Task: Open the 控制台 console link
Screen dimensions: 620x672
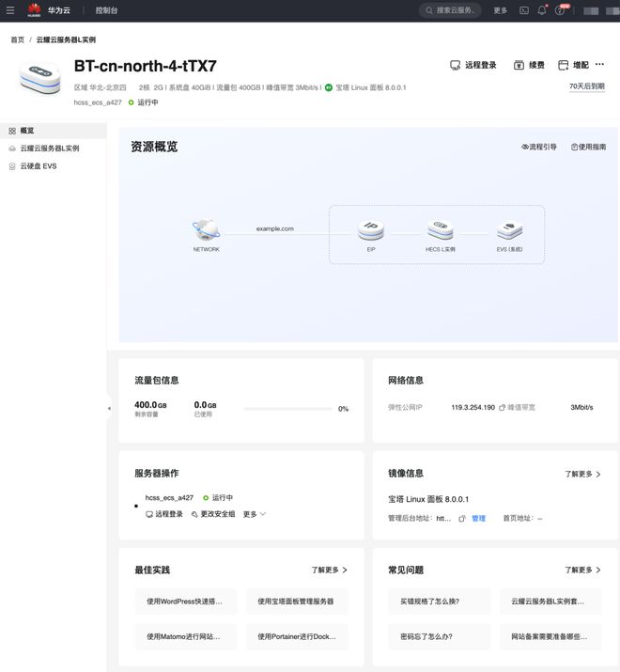Action: (x=106, y=10)
